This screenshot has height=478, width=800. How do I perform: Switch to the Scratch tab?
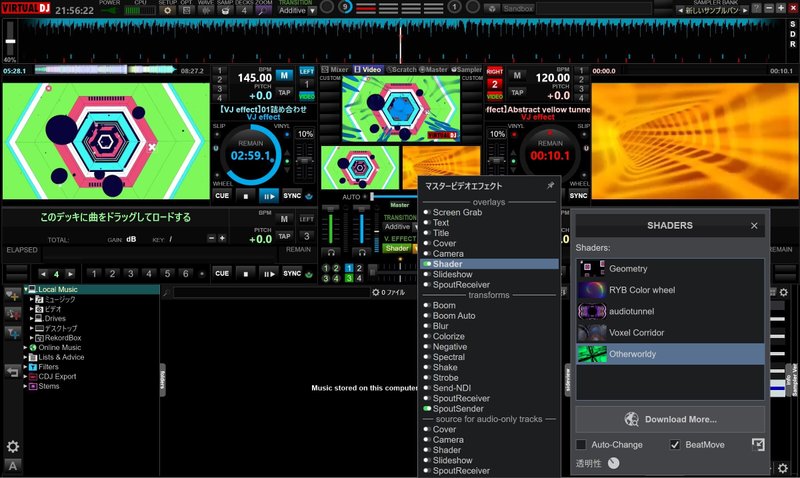pos(402,69)
